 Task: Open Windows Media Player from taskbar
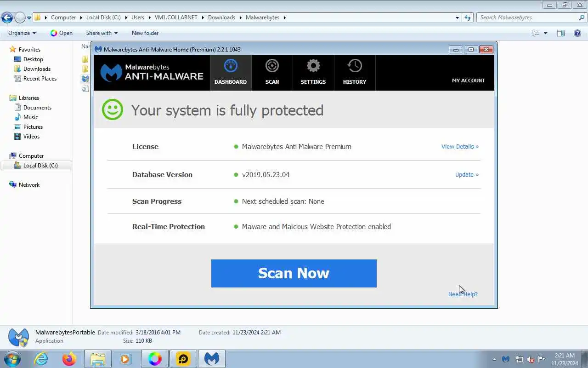coord(126,359)
